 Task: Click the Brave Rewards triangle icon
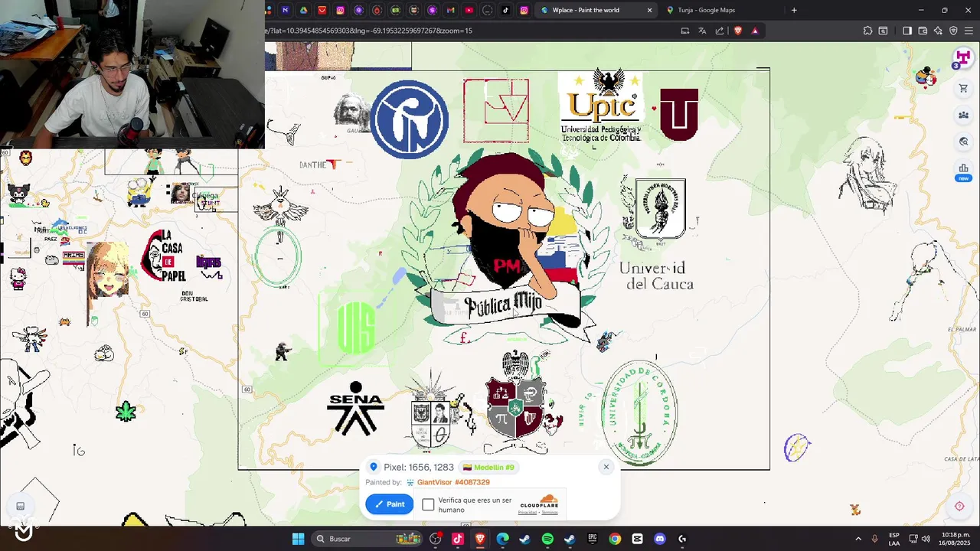755,31
